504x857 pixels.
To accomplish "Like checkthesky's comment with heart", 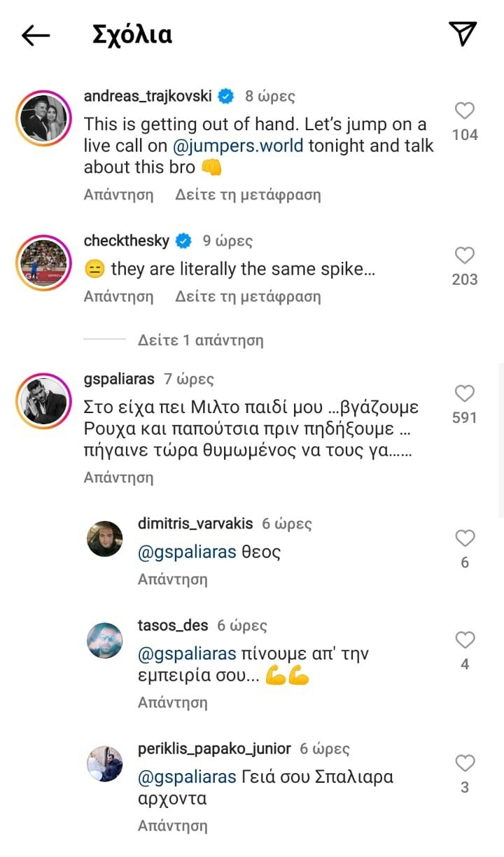I will tap(465, 256).
